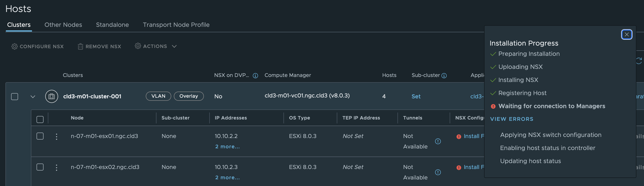Click the IP Addresses column header
The height and width of the screenshot is (186, 644).
230,118
